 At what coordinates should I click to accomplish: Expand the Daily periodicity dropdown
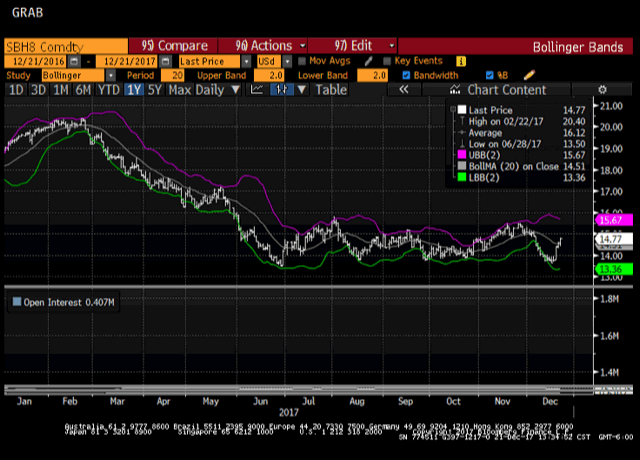(236, 89)
